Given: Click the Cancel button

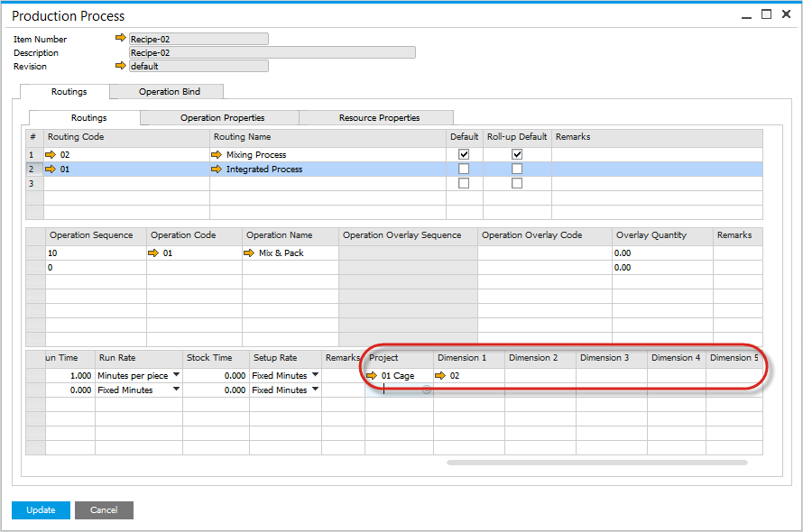Looking at the screenshot, I should (104, 510).
